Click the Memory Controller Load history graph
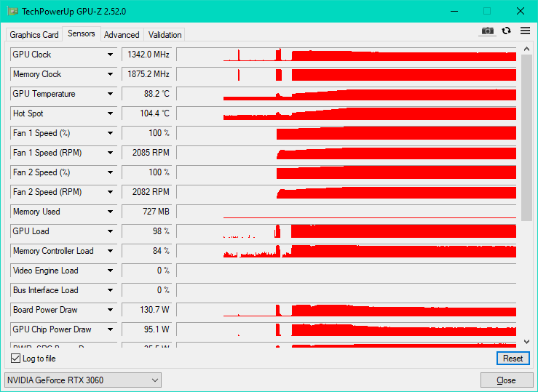This screenshot has width=538, height=392. (x=347, y=251)
